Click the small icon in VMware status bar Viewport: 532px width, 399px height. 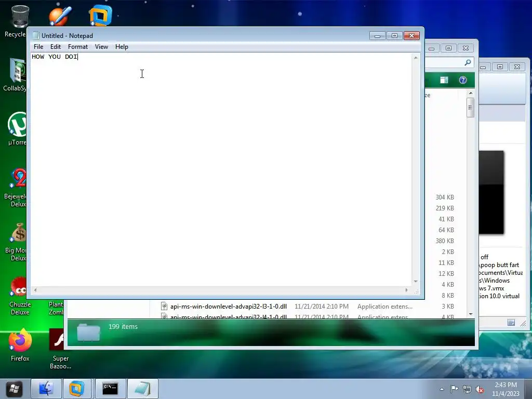click(511, 322)
